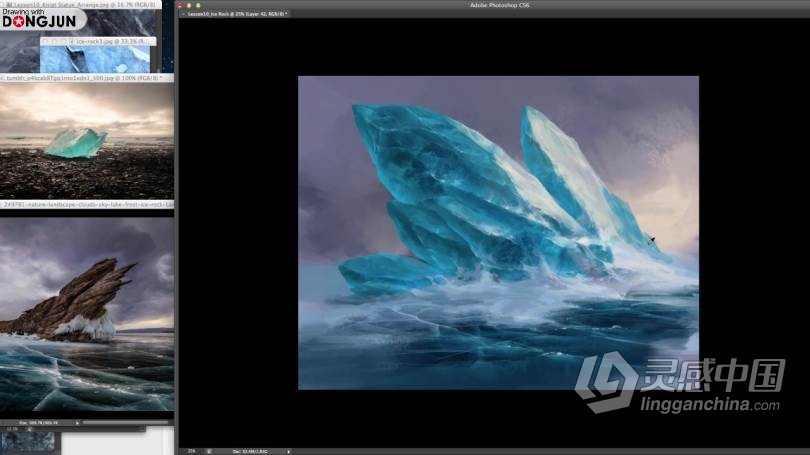Close the Lesson10_Ice Rock document tab
Screen dimensions: 810x455
pyautogui.click(x=183, y=14)
